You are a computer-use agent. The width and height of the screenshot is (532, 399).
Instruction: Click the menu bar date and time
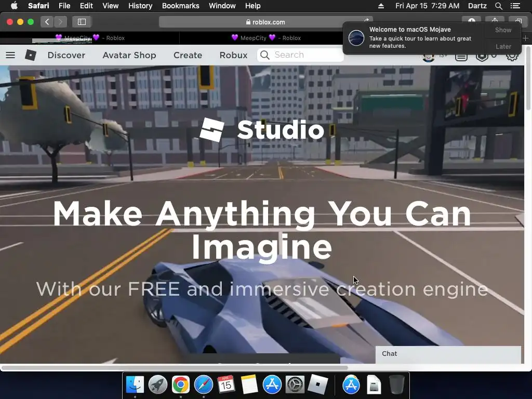[427, 6]
